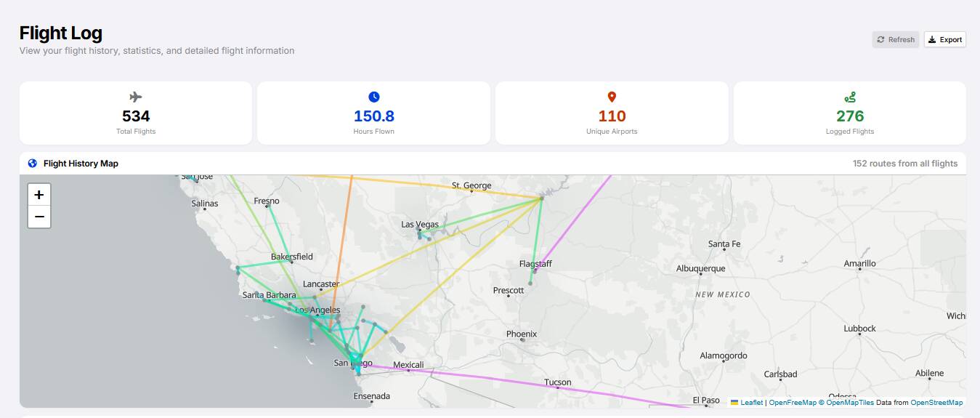
Task: Click the Lubbock label on map
Action: click(x=860, y=328)
